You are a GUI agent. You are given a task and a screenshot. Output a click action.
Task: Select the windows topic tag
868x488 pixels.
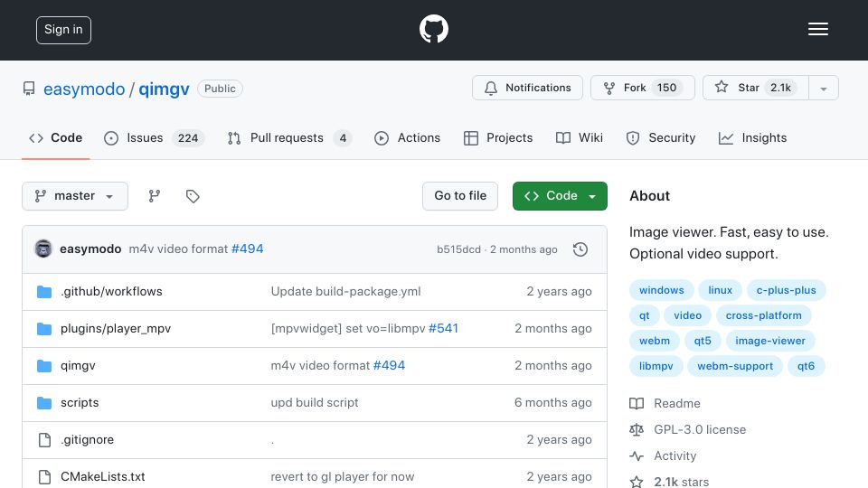click(662, 290)
